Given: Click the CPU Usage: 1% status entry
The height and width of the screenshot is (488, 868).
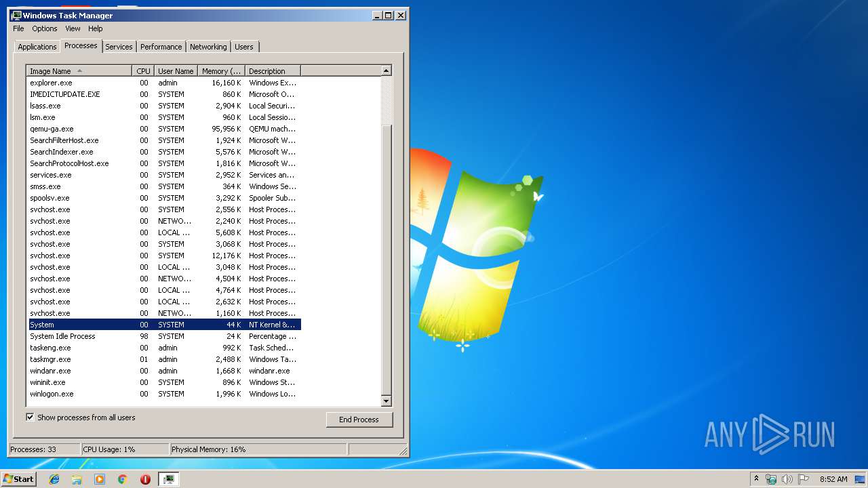Looking at the screenshot, I should point(125,449).
